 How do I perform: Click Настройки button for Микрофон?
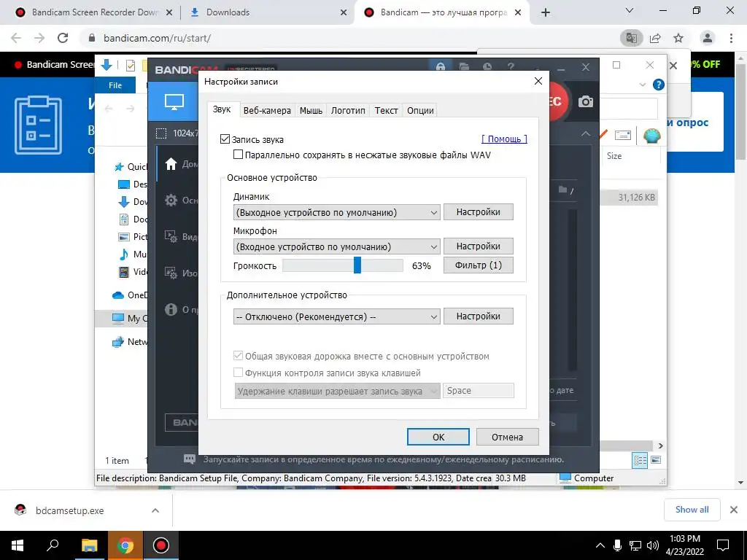[x=479, y=246]
